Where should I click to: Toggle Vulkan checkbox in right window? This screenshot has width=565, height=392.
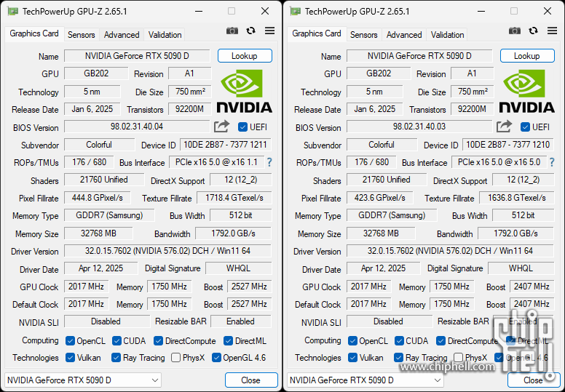coord(353,357)
